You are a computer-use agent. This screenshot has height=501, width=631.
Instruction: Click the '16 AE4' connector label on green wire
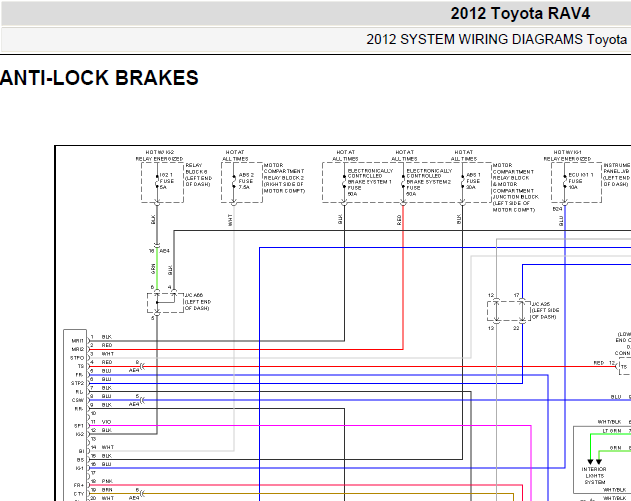tap(159, 251)
